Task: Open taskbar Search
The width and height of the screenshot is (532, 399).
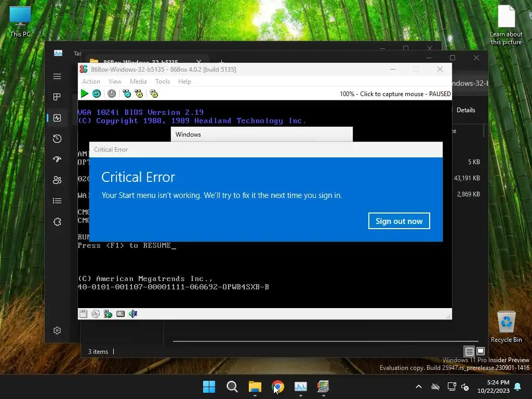Action: coord(232,387)
